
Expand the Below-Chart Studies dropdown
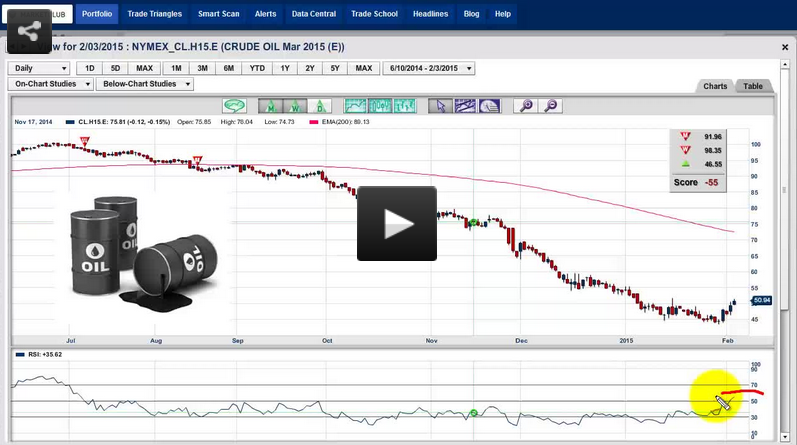click(143, 84)
